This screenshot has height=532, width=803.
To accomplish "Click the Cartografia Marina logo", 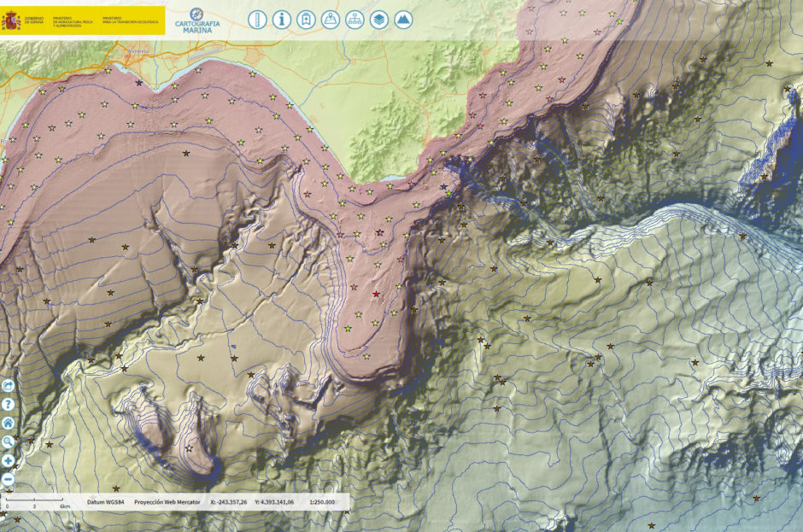I will (196, 20).
